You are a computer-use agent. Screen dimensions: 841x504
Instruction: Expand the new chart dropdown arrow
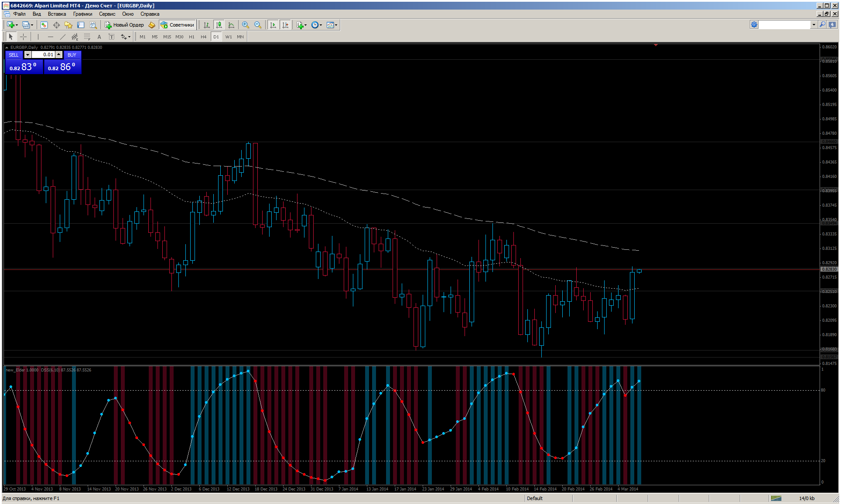(17, 25)
